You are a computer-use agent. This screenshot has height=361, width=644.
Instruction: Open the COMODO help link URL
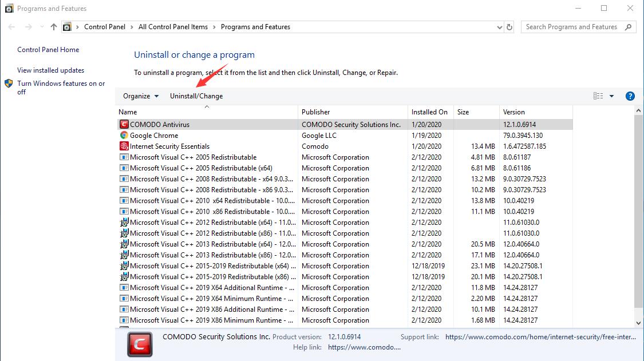click(x=364, y=347)
